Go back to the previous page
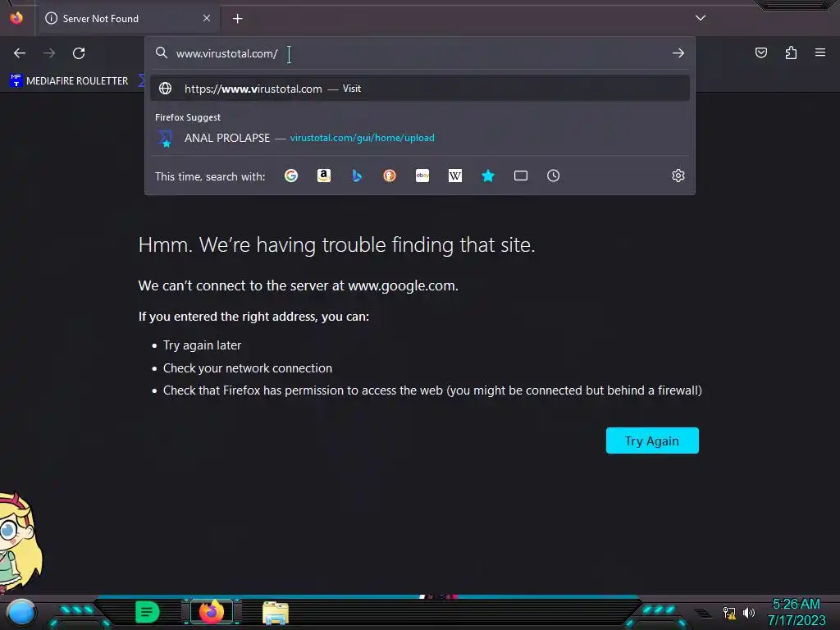 pyautogui.click(x=20, y=53)
